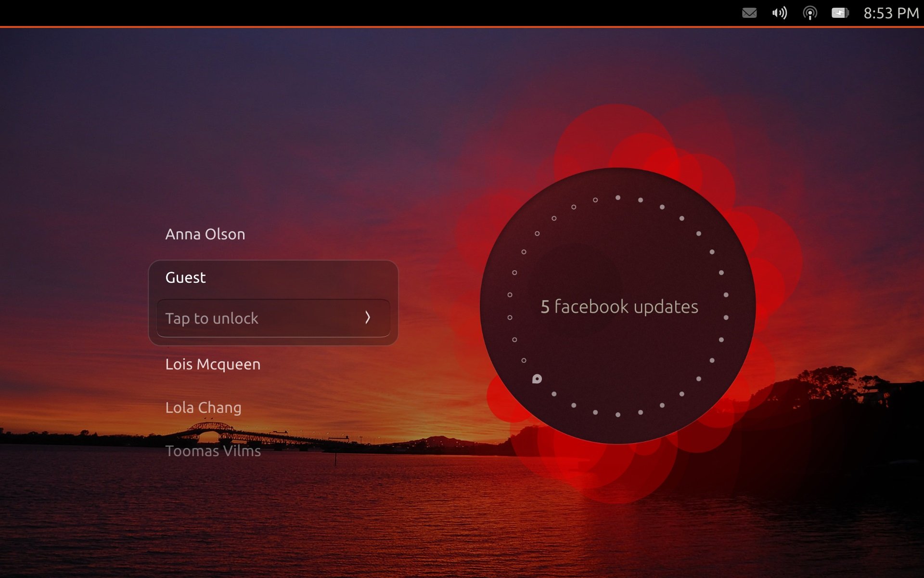Click filled dot right of current-day marker
Image resolution: width=924 pixels, height=578 pixels.
[554, 394]
